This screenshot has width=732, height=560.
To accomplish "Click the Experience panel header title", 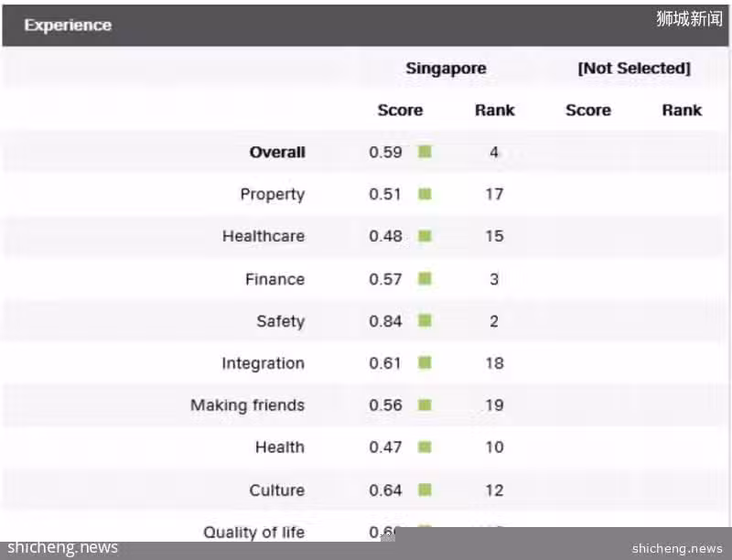I will [68, 26].
